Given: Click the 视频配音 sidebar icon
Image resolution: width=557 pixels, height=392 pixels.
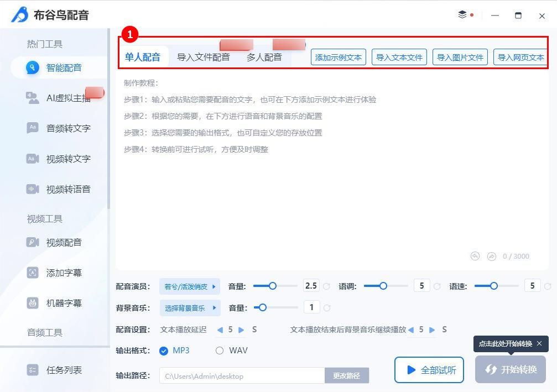Looking at the screenshot, I should click(x=32, y=242).
